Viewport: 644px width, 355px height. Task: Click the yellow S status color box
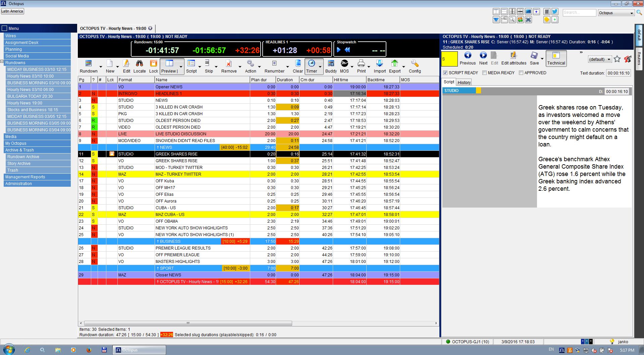[449, 59]
